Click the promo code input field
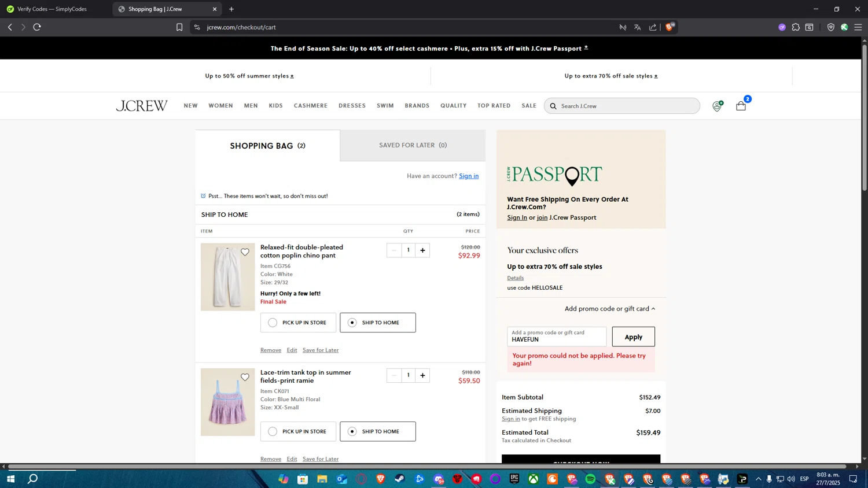Viewport: 868px width, 488px height. tap(557, 337)
